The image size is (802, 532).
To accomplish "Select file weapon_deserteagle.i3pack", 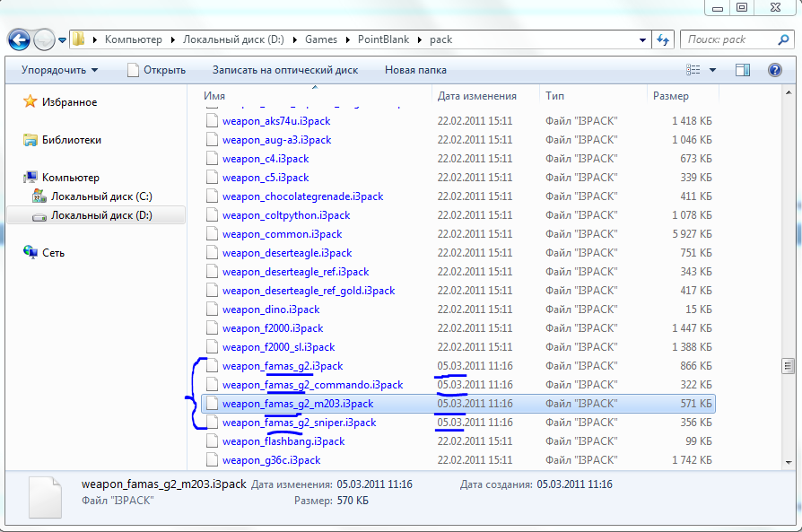I will point(287,253).
